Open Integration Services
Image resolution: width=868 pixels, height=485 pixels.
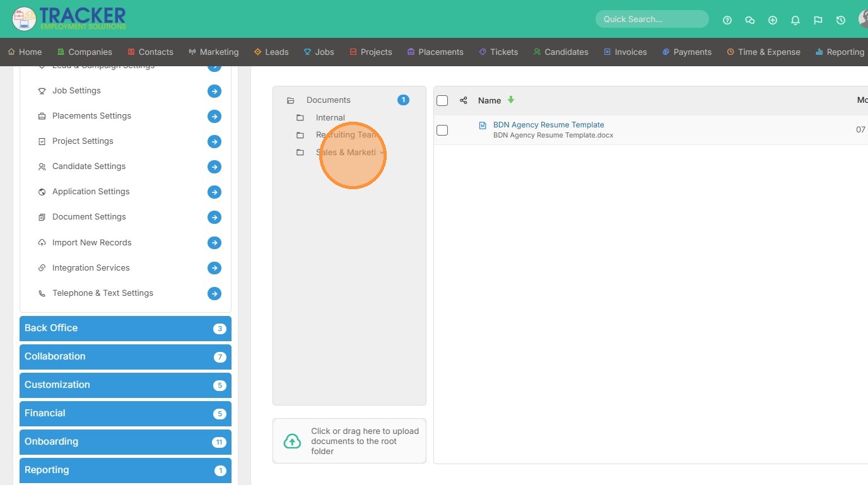pos(91,268)
